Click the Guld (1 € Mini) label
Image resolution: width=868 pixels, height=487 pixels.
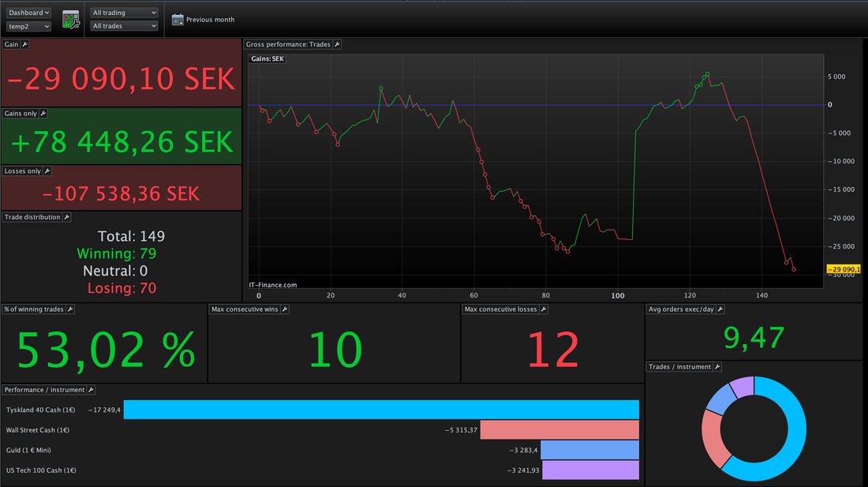pyautogui.click(x=28, y=451)
